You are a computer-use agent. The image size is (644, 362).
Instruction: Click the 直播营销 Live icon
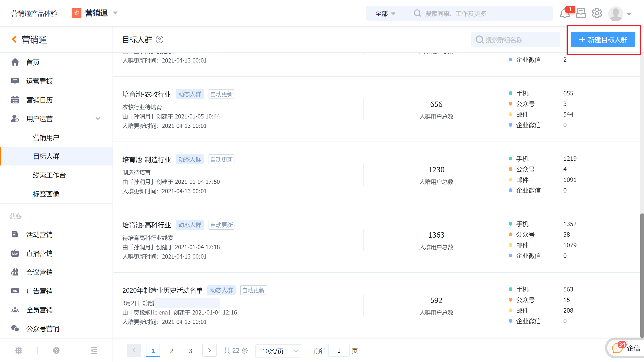pyautogui.click(x=15, y=253)
